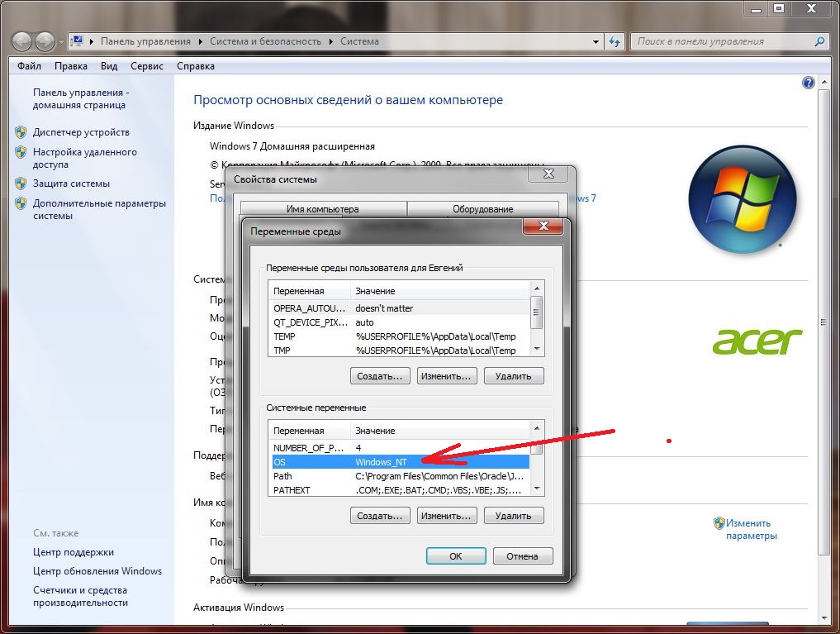Viewport: 840px width, 634px height.
Task: Select TMP user variable row
Action: point(401,350)
